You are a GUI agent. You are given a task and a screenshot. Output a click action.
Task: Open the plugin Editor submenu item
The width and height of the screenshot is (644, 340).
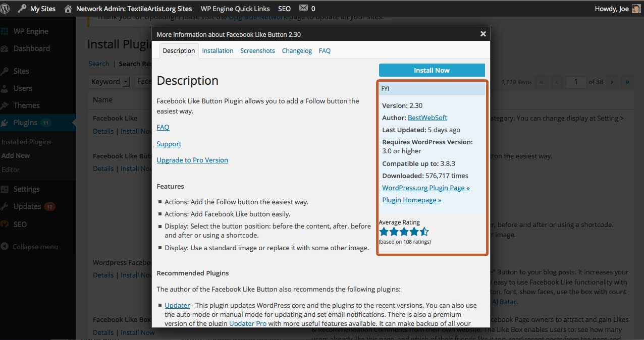click(x=11, y=169)
